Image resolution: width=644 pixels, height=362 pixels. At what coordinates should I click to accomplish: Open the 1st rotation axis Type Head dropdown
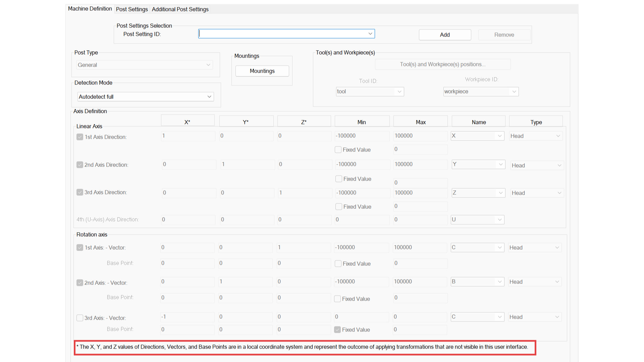(x=535, y=247)
